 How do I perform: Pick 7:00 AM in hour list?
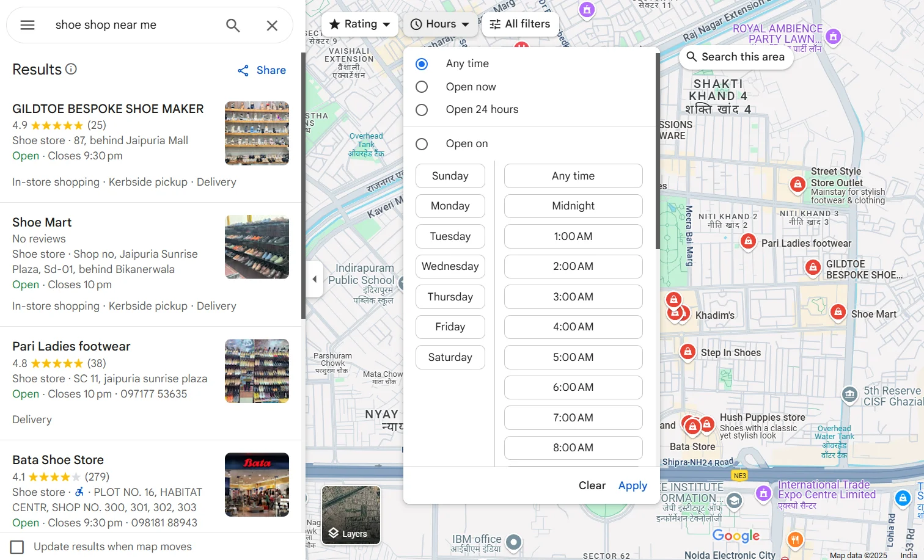point(573,418)
